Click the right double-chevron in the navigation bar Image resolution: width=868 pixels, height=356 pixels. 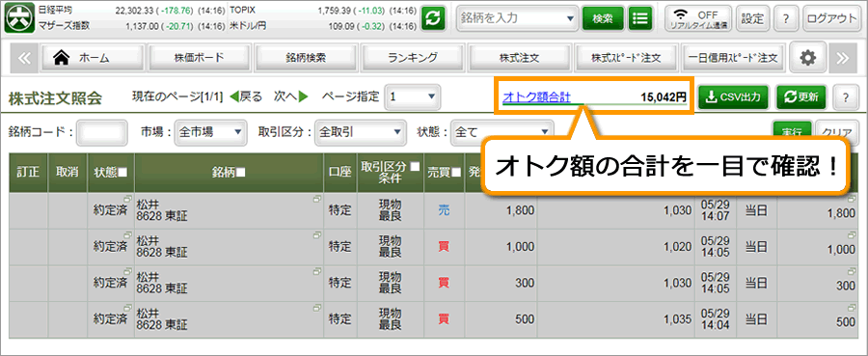[x=843, y=57]
